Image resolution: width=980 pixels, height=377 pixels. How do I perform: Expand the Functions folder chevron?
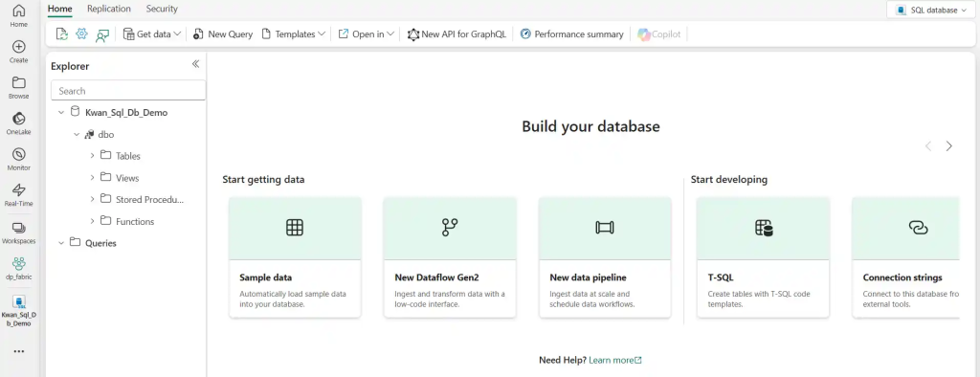pos(92,221)
